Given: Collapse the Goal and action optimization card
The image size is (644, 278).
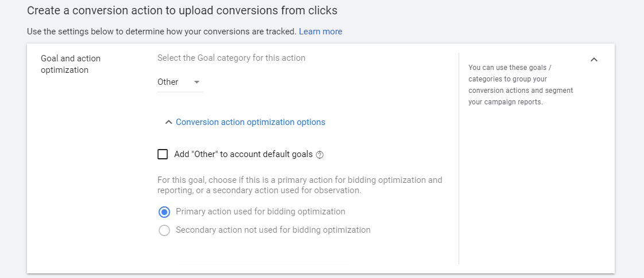Looking at the screenshot, I should pos(594,59).
